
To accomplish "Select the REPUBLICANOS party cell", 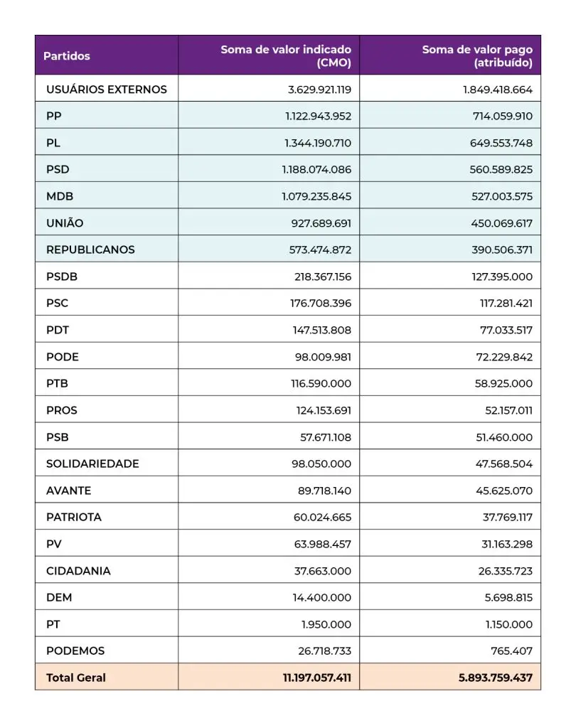I will tap(90, 250).
